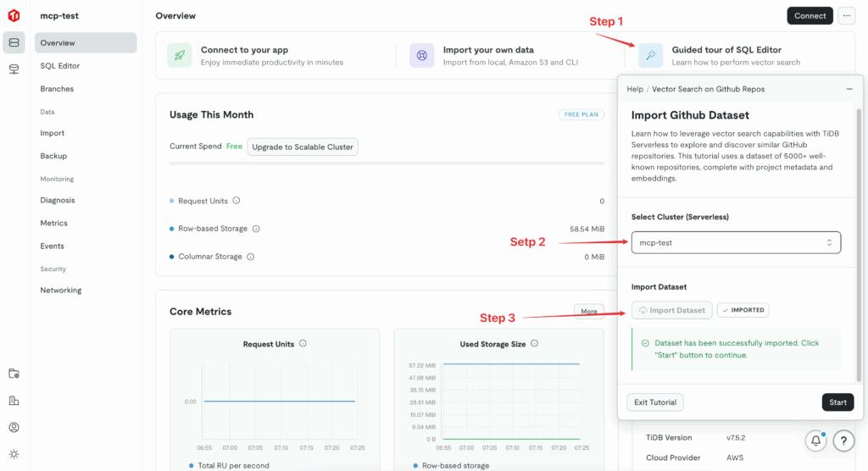Click the green rocket Connect to your app icon
The height and width of the screenshot is (471, 868).
click(180, 55)
